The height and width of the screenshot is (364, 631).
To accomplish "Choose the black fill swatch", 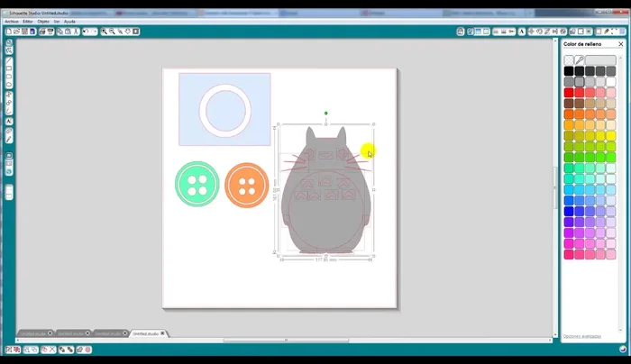I will coord(569,71).
